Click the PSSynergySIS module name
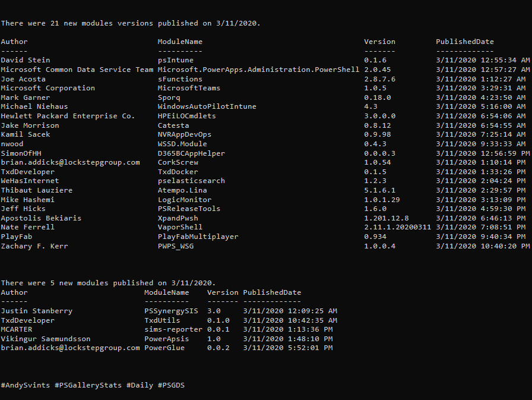Viewport: 532px width, 400px height. [x=171, y=311]
